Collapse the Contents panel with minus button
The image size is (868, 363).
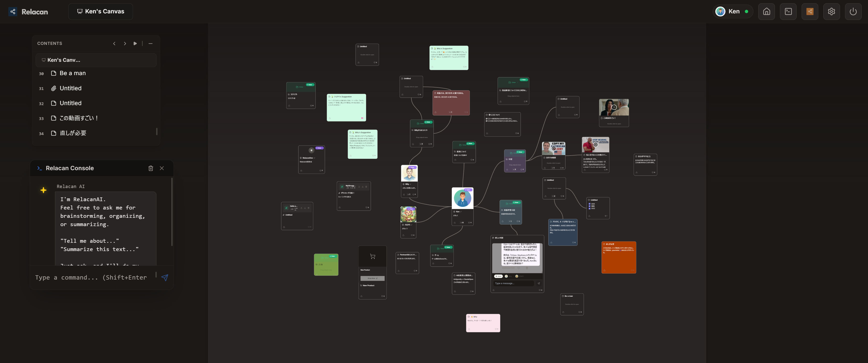[x=150, y=43]
